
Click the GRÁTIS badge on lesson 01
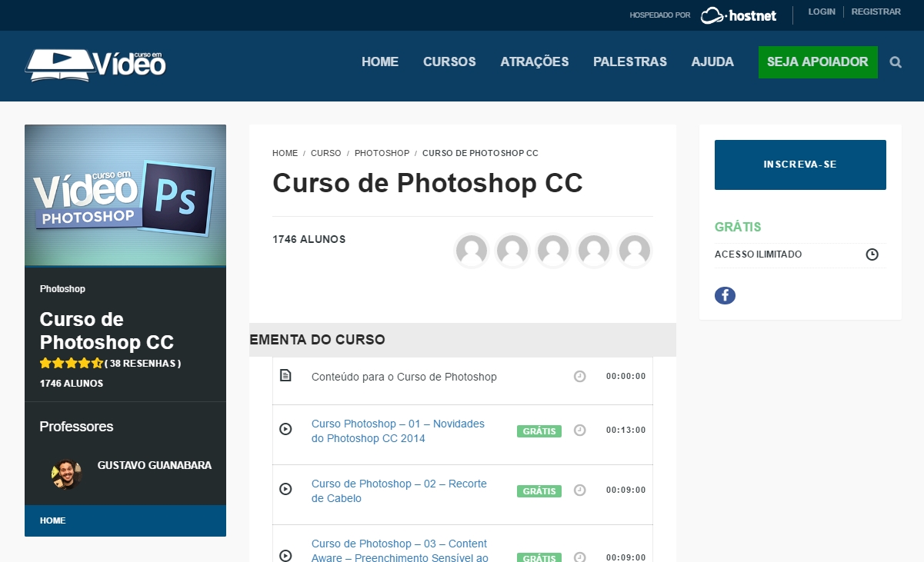[x=539, y=431]
